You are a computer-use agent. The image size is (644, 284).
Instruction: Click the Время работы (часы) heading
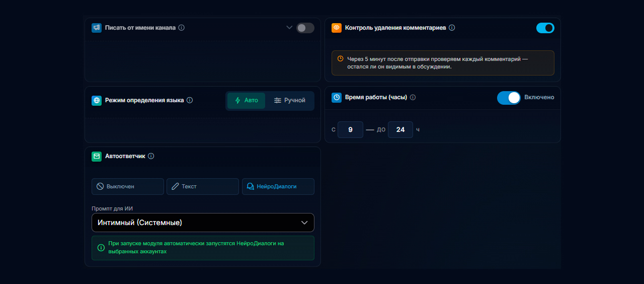coord(376,97)
